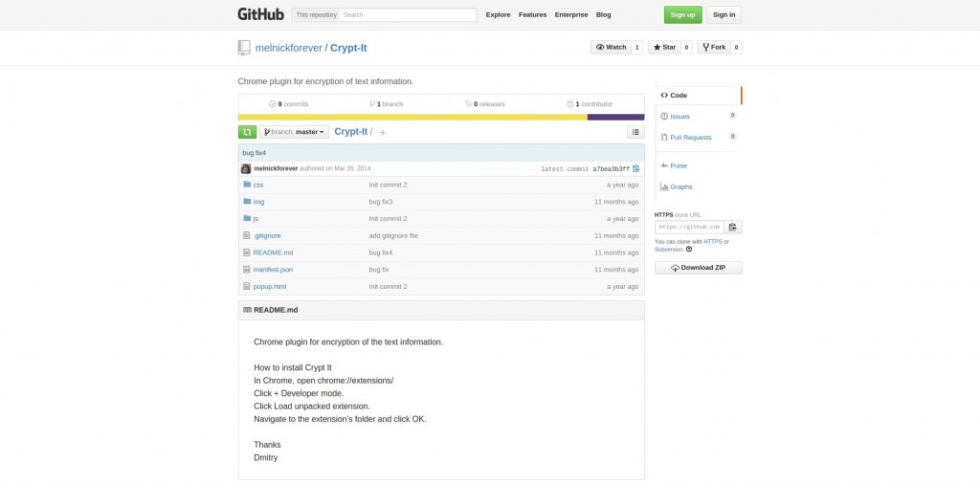Screen dimensions: 980x482
Task: Click the green compare branches icon button
Action: point(247,132)
